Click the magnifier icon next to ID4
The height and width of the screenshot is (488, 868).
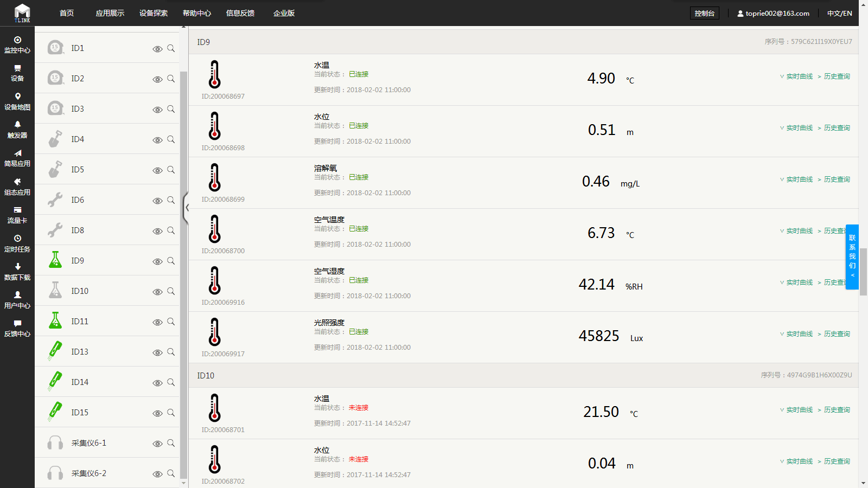tap(171, 139)
